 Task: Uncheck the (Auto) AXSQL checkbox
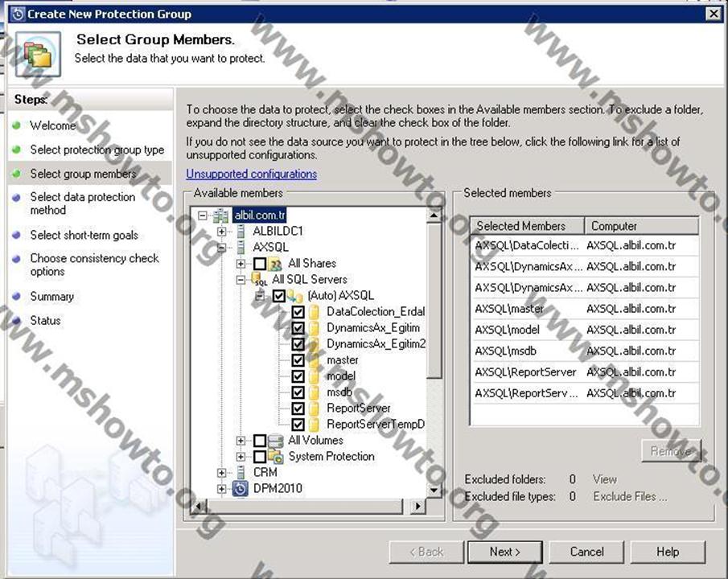tap(278, 296)
